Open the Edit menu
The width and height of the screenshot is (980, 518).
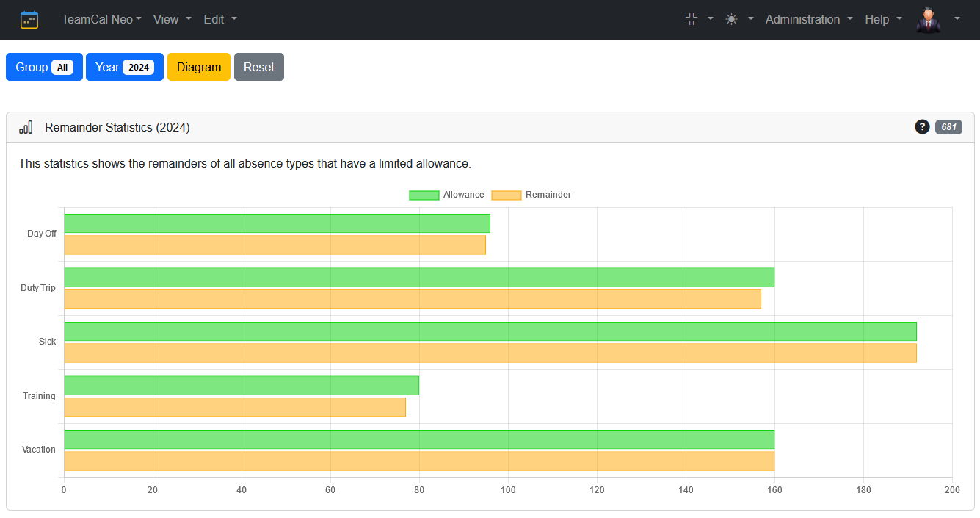pos(220,20)
